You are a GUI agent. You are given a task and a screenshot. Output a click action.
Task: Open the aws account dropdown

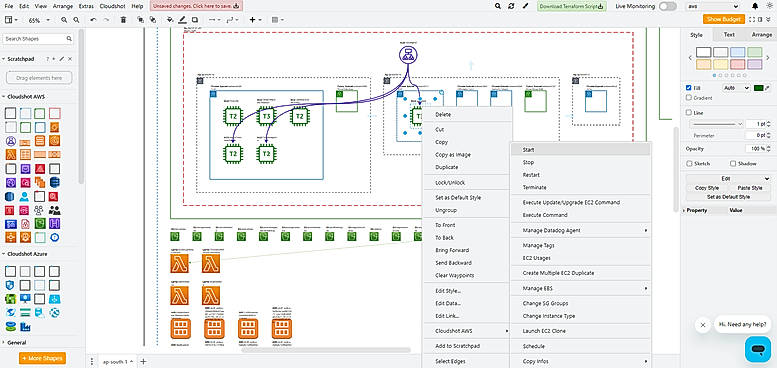pos(713,6)
